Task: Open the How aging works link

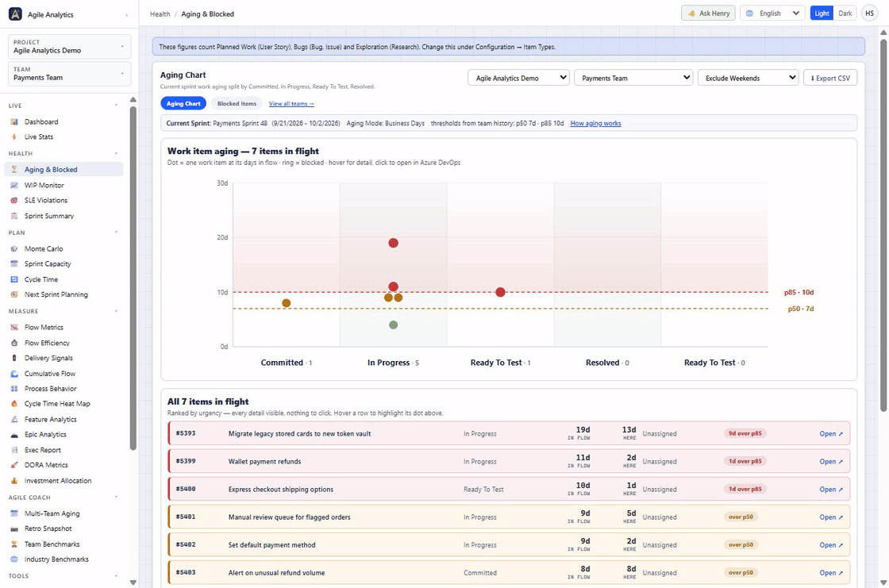Action: (595, 124)
